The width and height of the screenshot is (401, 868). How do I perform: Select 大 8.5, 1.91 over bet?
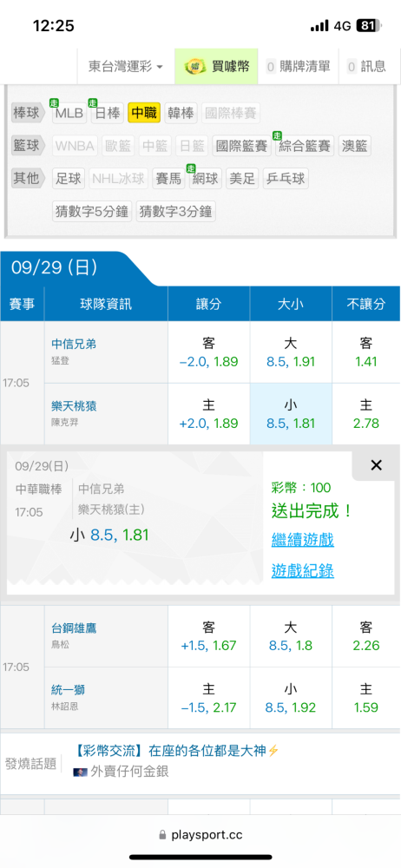291,352
